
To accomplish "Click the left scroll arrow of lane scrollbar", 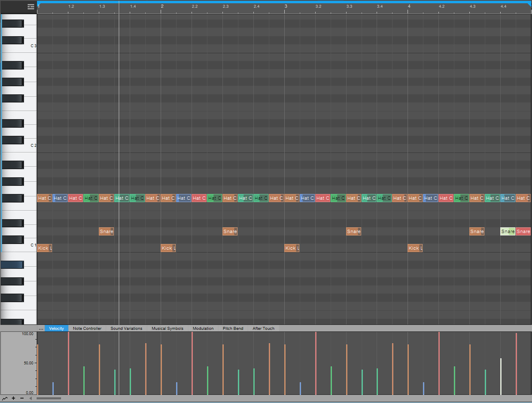I will pos(31,399).
